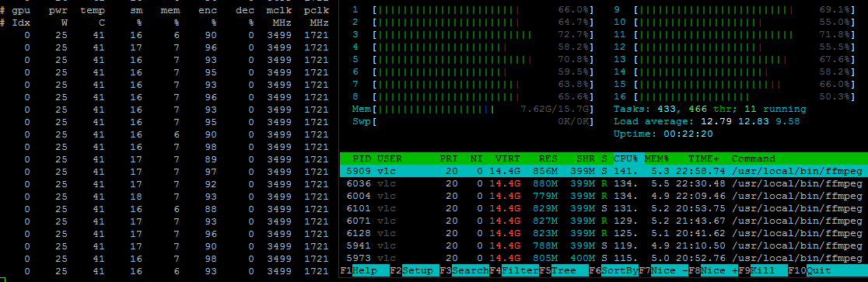Image resolution: width=868 pixels, height=282 pixels.
Task: Click the RES value 880M
Action: tap(545, 183)
